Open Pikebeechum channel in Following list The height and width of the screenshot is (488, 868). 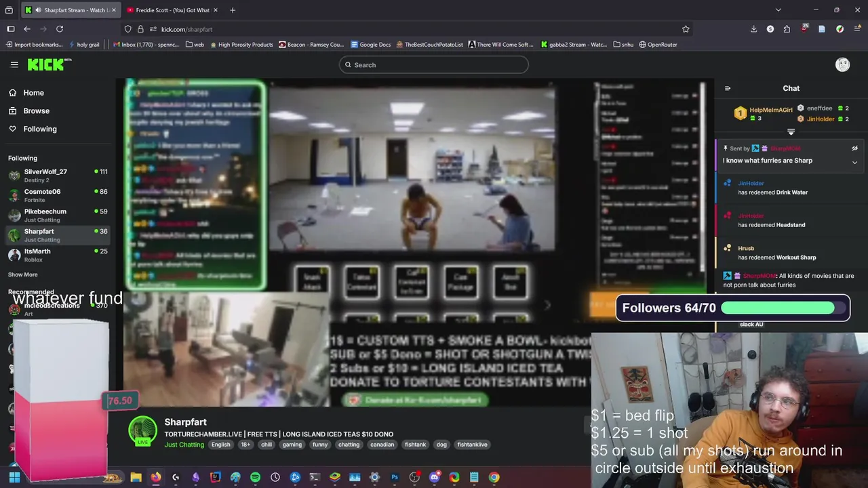(58, 215)
